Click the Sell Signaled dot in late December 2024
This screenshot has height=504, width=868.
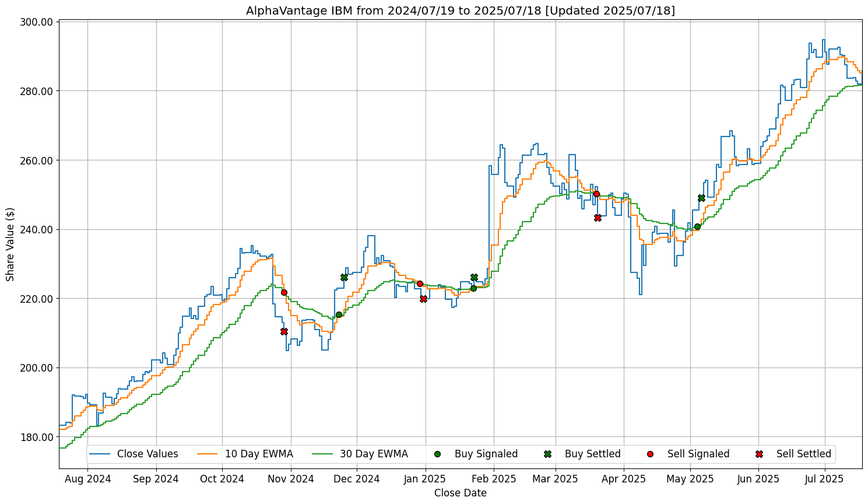click(420, 283)
